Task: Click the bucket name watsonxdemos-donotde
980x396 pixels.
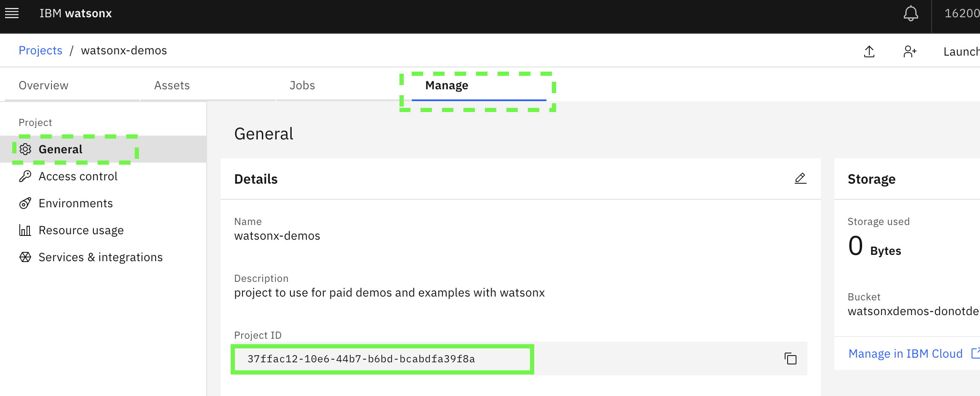Action: tap(913, 311)
